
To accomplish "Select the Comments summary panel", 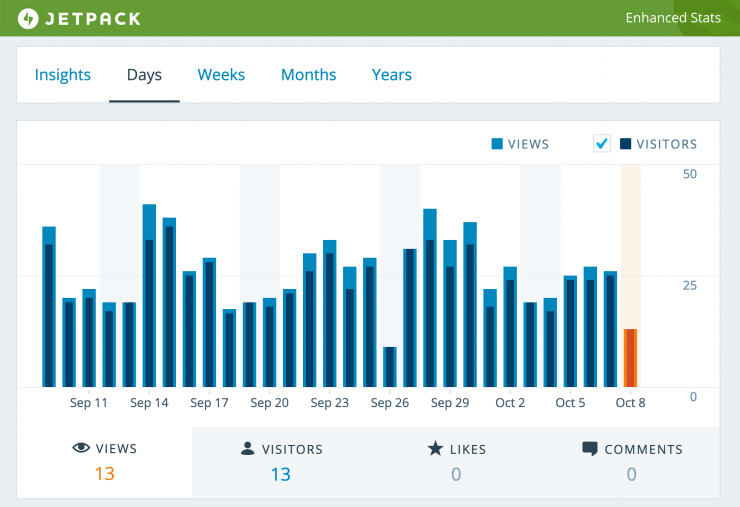I will [632, 463].
